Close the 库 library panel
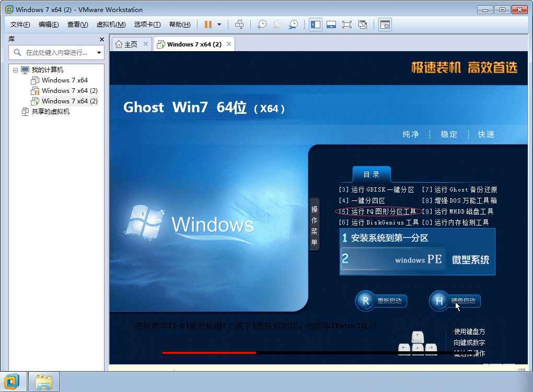 click(x=102, y=39)
